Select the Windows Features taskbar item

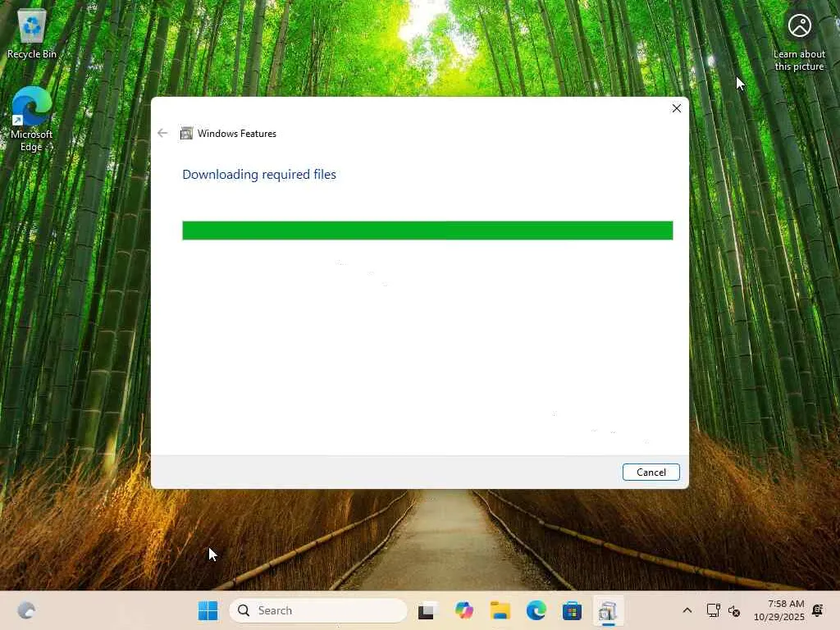click(x=608, y=610)
